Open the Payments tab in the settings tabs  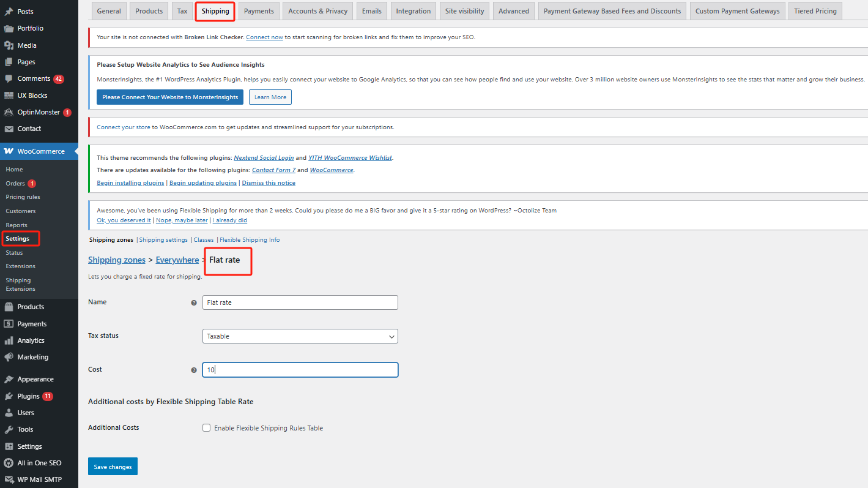(259, 11)
